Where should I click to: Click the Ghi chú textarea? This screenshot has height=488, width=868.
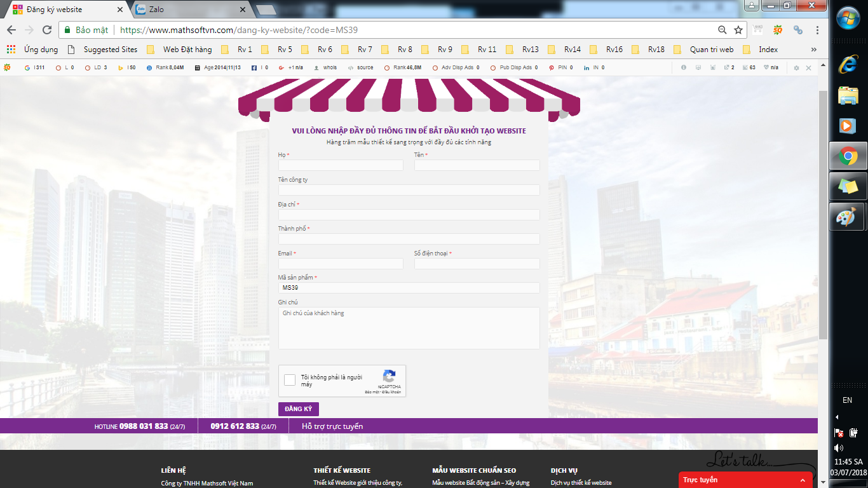point(409,329)
